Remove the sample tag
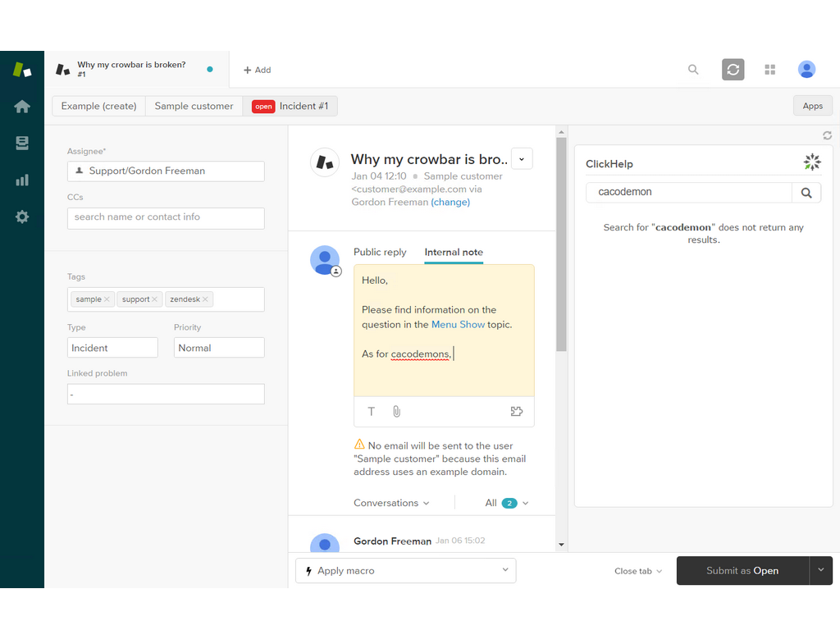Screen dimensions: 840x630 pos(107,299)
